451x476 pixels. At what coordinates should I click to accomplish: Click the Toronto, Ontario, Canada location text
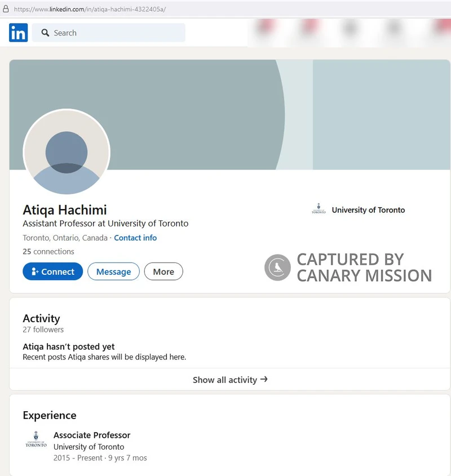(x=65, y=238)
